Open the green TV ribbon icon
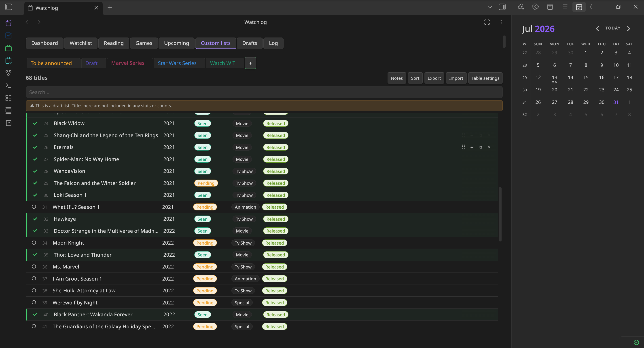This screenshot has width=644, height=348. click(8, 48)
